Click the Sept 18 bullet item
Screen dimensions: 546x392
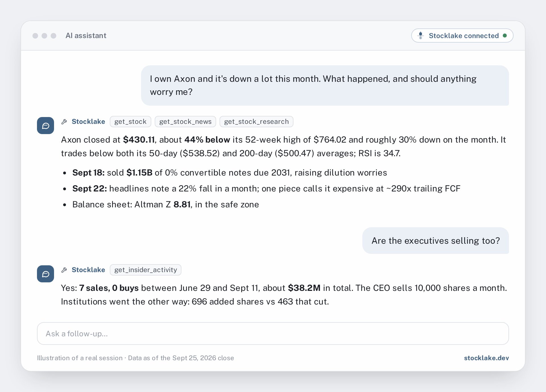[230, 173]
